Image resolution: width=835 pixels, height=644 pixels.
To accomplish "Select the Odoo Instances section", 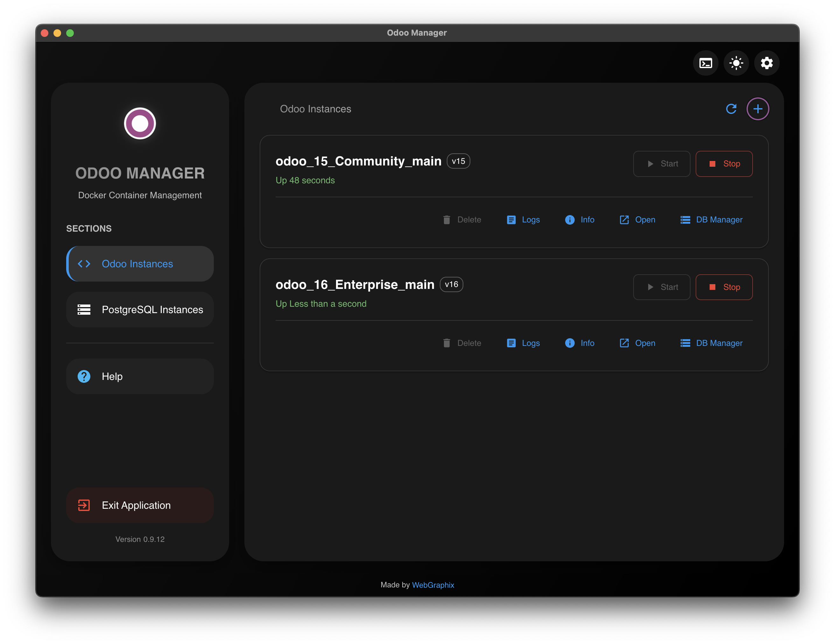I will pyautogui.click(x=140, y=264).
